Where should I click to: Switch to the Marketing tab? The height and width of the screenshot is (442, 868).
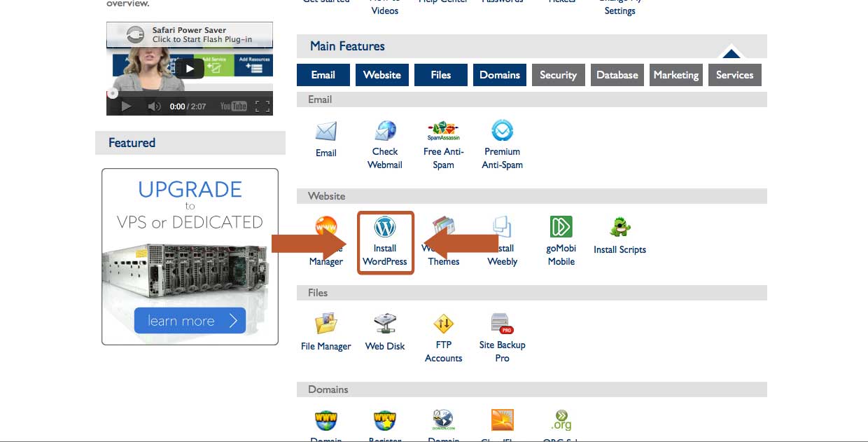pyautogui.click(x=676, y=75)
